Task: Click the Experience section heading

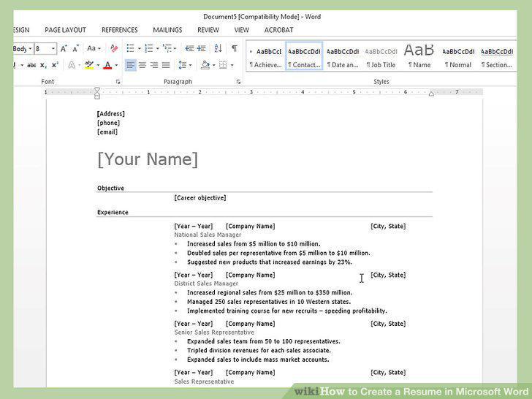Action: pyautogui.click(x=113, y=212)
